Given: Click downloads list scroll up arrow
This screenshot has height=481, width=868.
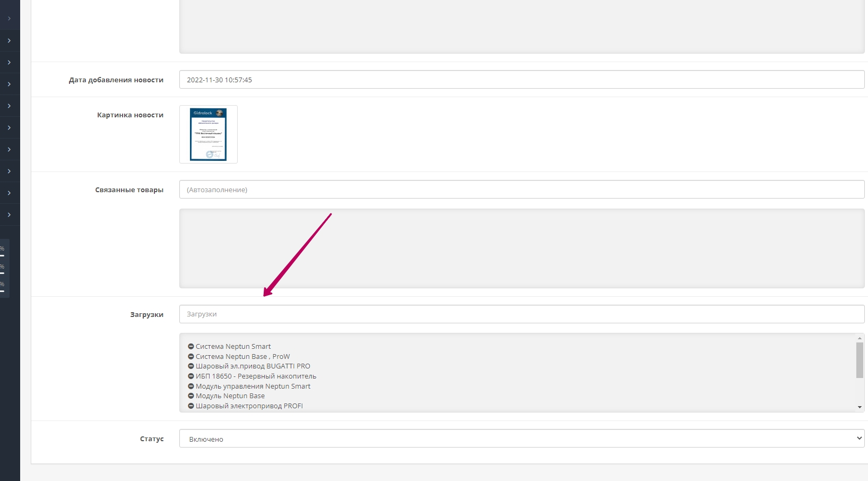Looking at the screenshot, I should (x=860, y=338).
